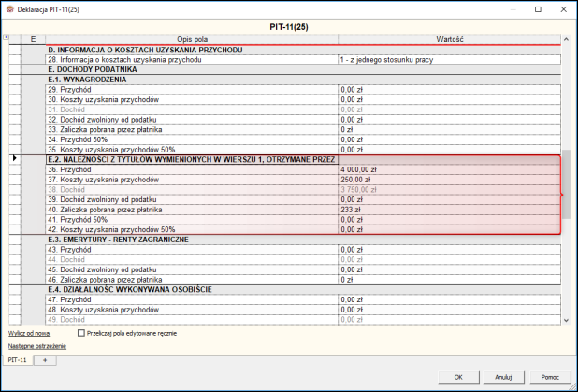Close the Deklaracja PIT-11 window
578x392 pixels.
[564, 9]
